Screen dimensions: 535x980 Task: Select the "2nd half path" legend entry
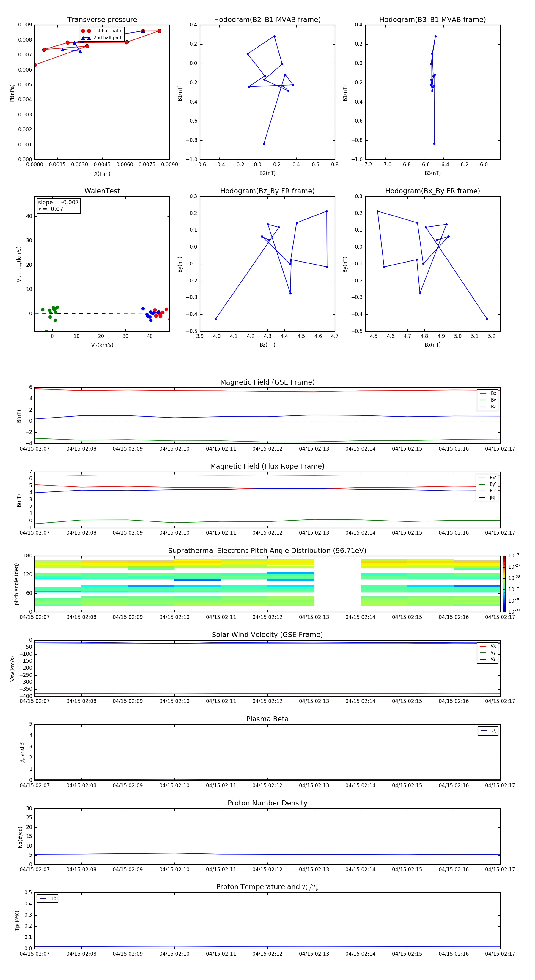click(102, 38)
